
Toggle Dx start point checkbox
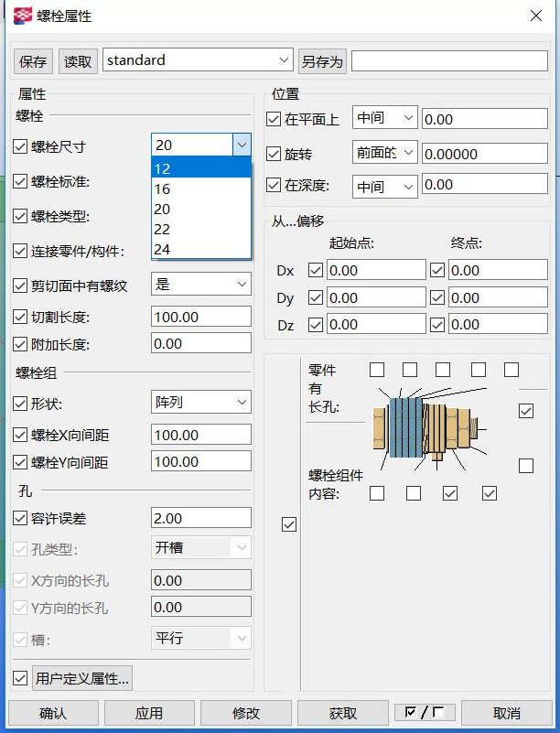[316, 270]
